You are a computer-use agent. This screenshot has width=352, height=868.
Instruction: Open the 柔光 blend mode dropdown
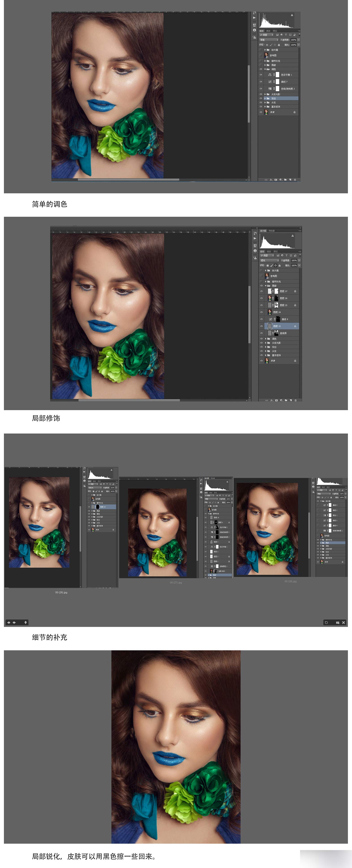pos(269,260)
